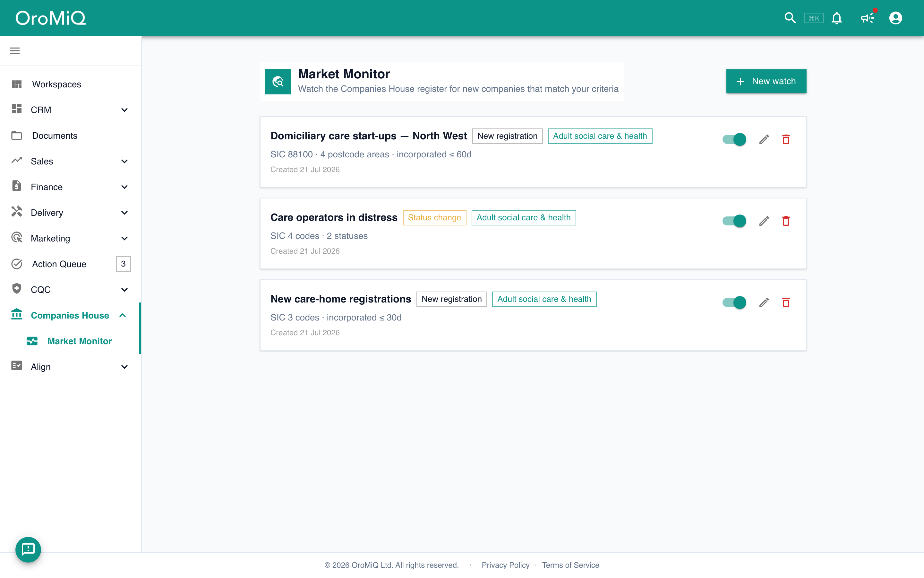The image size is (924, 578).
Task: Click 'SIC 4 codes · 2 statuses' text
Action: tap(319, 236)
